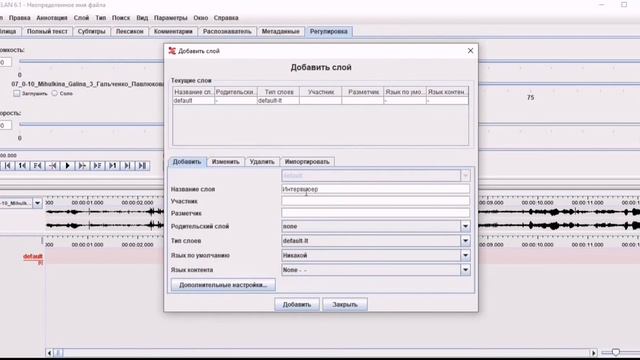Open the waveform media file dropdown
The width and height of the screenshot is (640, 360).
[37, 203]
